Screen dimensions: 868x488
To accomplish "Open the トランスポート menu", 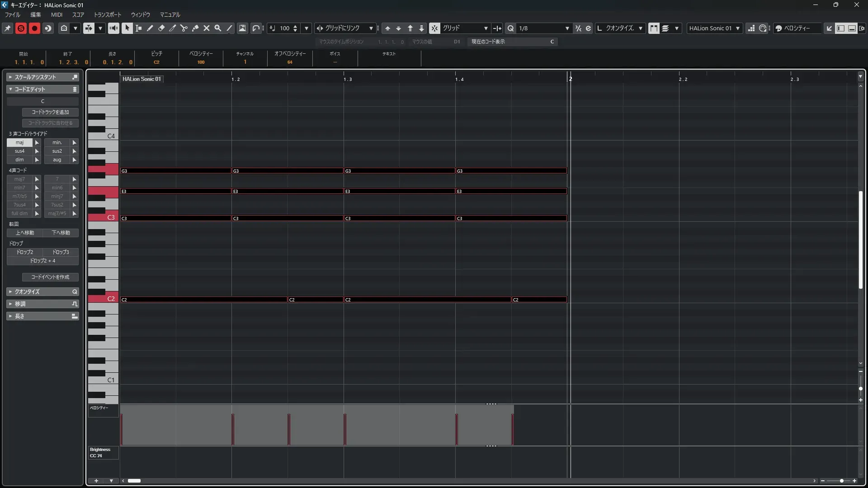I will (x=108, y=14).
